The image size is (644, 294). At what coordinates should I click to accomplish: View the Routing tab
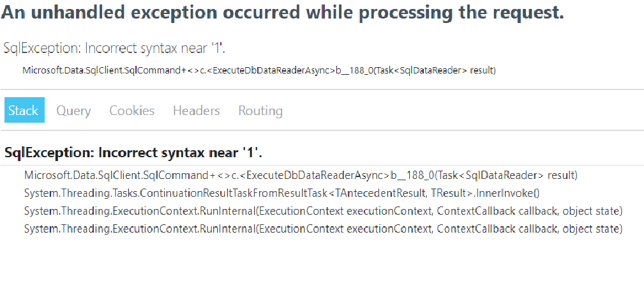coord(260,111)
